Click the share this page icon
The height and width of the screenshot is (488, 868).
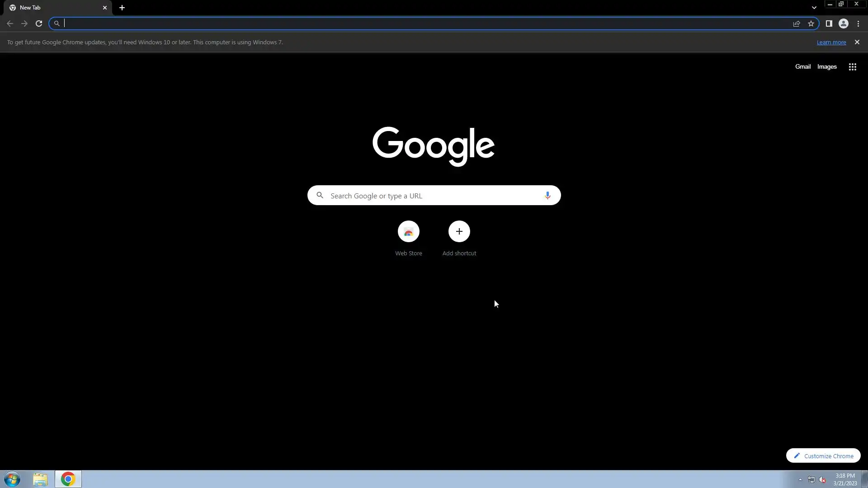tap(797, 23)
